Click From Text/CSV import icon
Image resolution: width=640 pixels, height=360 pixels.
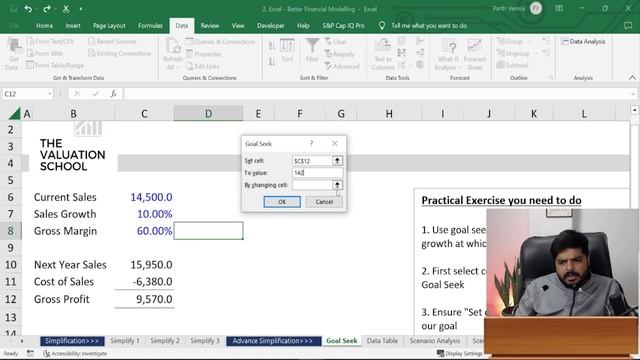click(x=51, y=41)
